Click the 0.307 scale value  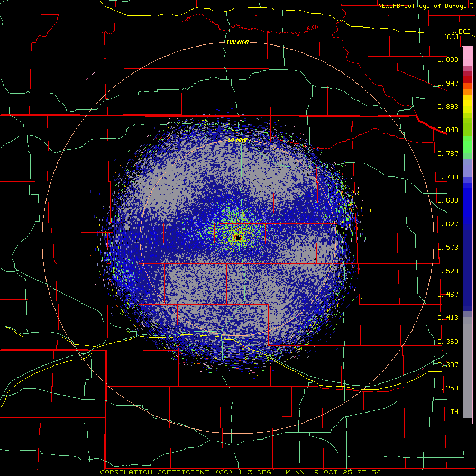point(448,365)
